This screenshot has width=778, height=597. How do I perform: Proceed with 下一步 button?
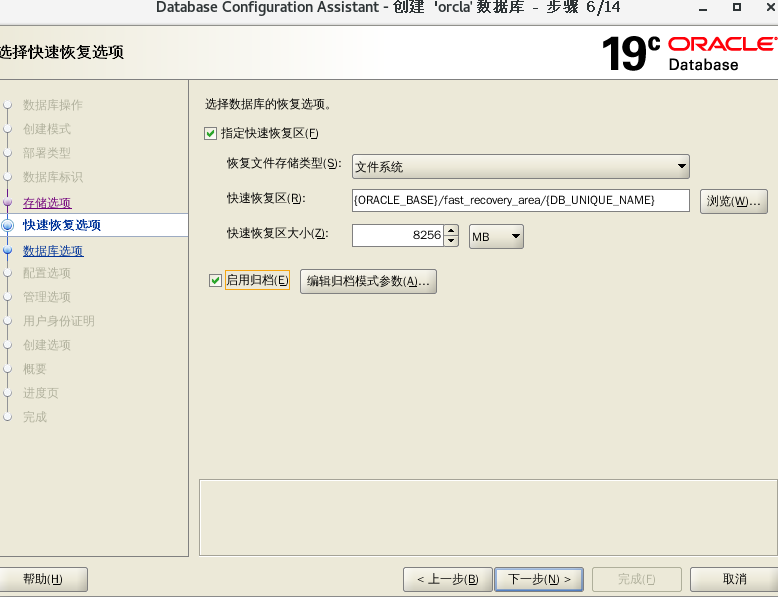(539, 579)
